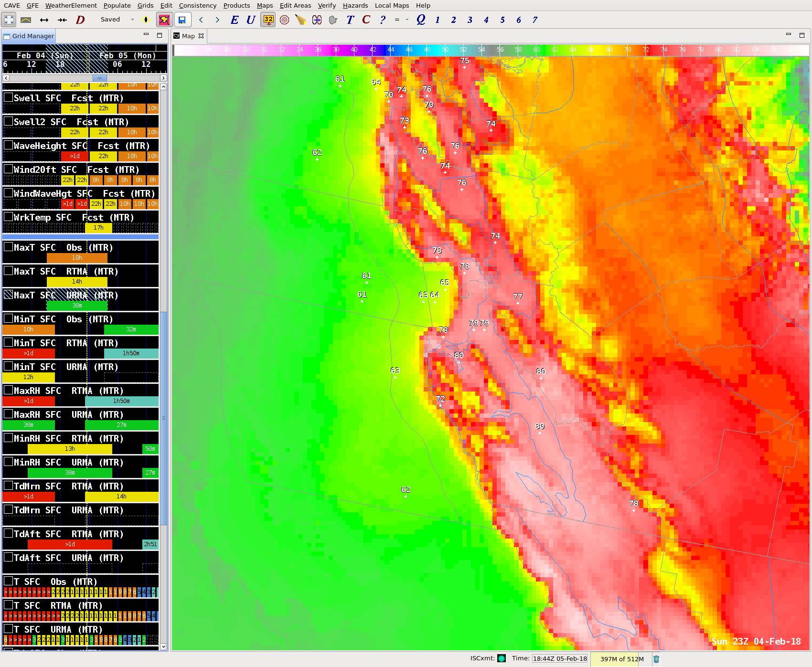Click the trash can garbage collect icon
This screenshot has width=812, height=667.
[656, 659]
